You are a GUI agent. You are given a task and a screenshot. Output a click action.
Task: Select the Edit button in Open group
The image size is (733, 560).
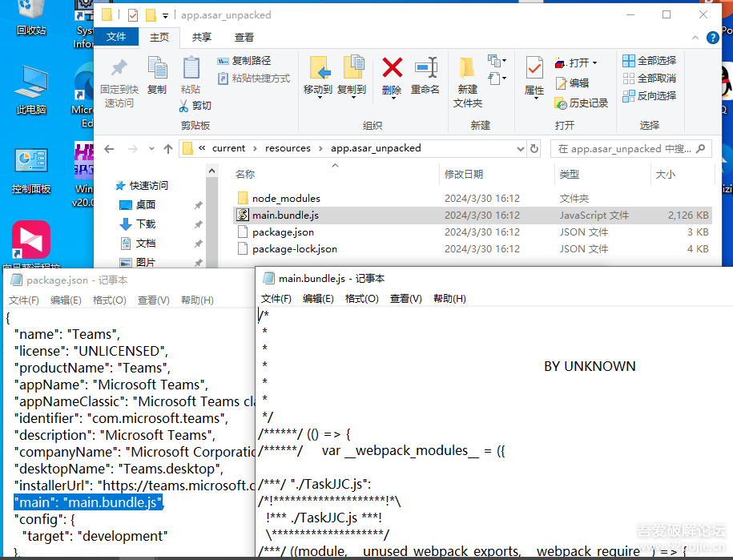pos(572,83)
